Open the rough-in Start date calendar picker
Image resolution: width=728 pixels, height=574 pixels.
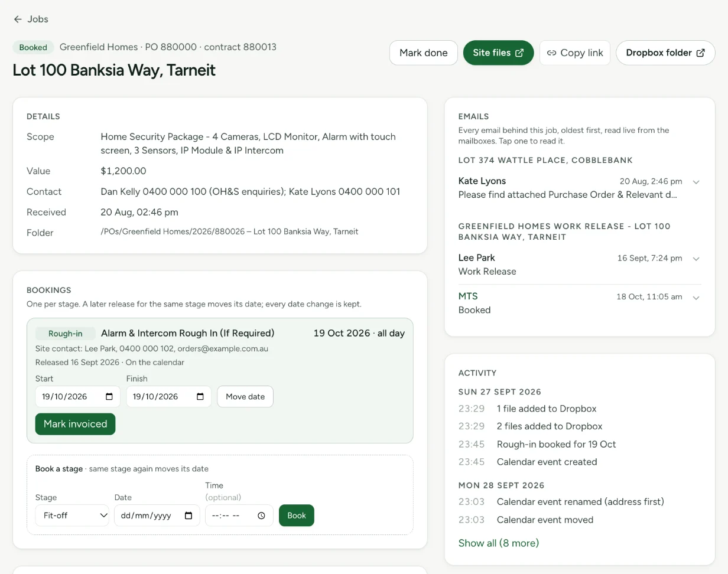coord(109,397)
